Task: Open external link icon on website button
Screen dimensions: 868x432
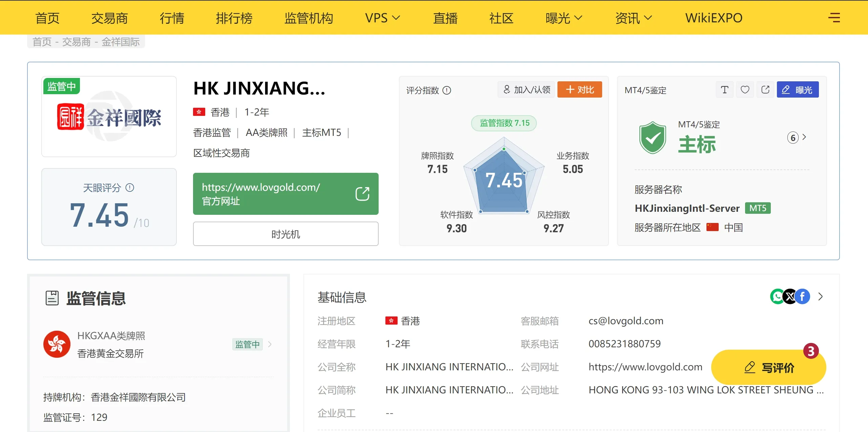Action: coord(362,194)
